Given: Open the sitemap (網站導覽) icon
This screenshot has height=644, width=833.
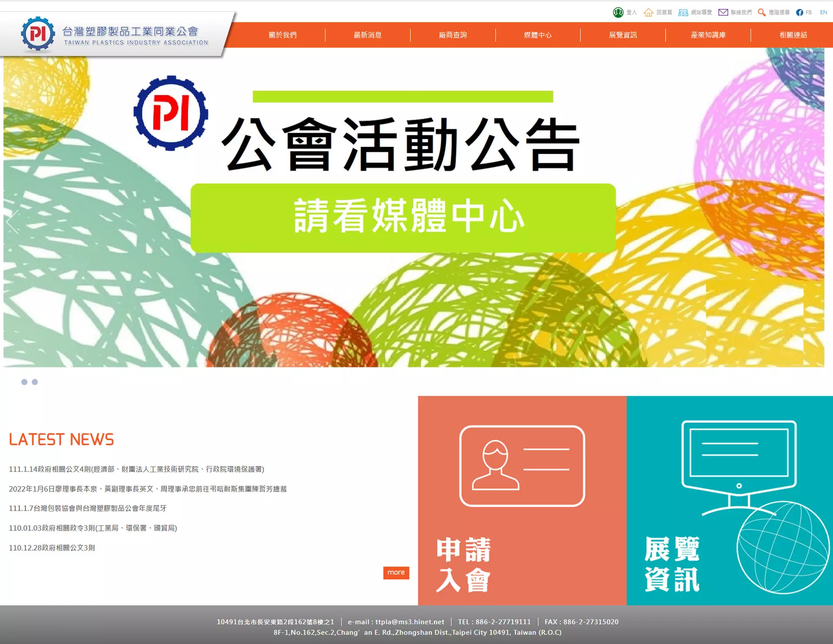Looking at the screenshot, I should [x=683, y=13].
